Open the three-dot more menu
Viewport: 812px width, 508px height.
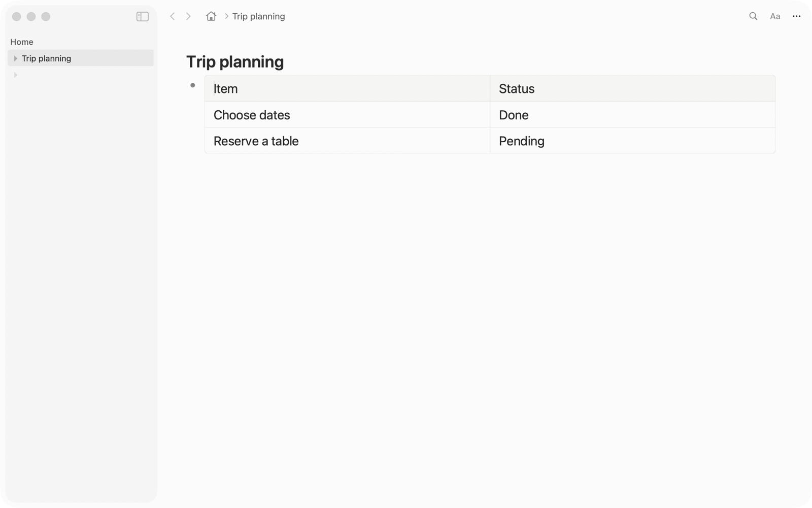(x=796, y=16)
